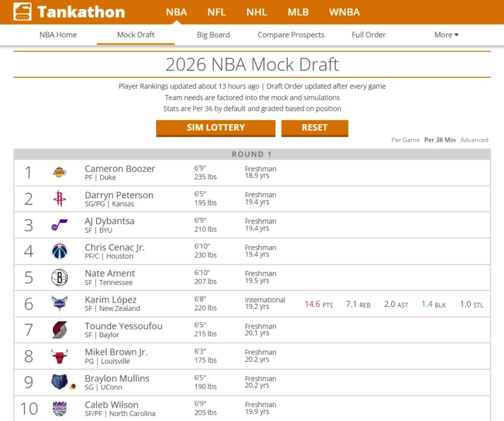Image resolution: width=504 pixels, height=421 pixels.
Task: Enable the Per 36 Min stat mode
Action: pyautogui.click(x=442, y=140)
